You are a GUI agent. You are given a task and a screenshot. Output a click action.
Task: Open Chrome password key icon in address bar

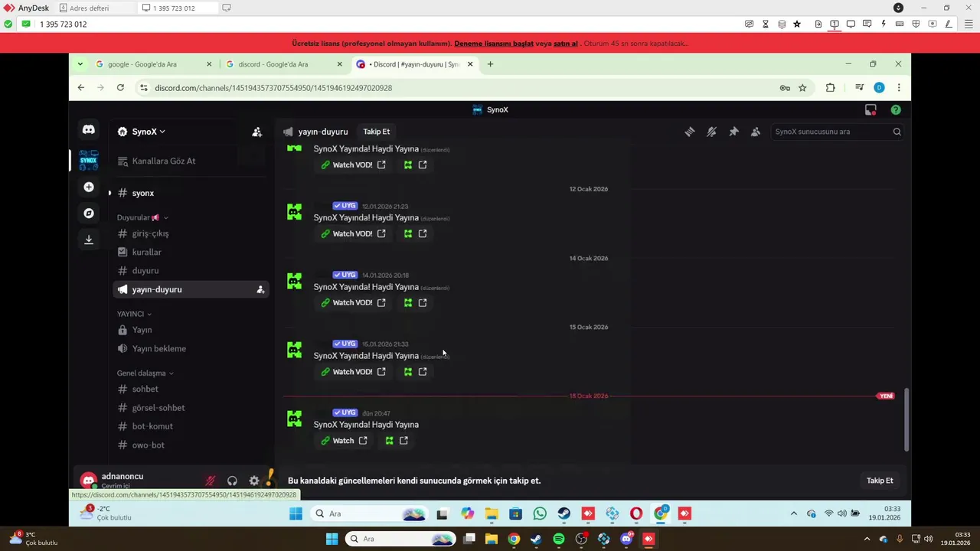click(x=785, y=88)
